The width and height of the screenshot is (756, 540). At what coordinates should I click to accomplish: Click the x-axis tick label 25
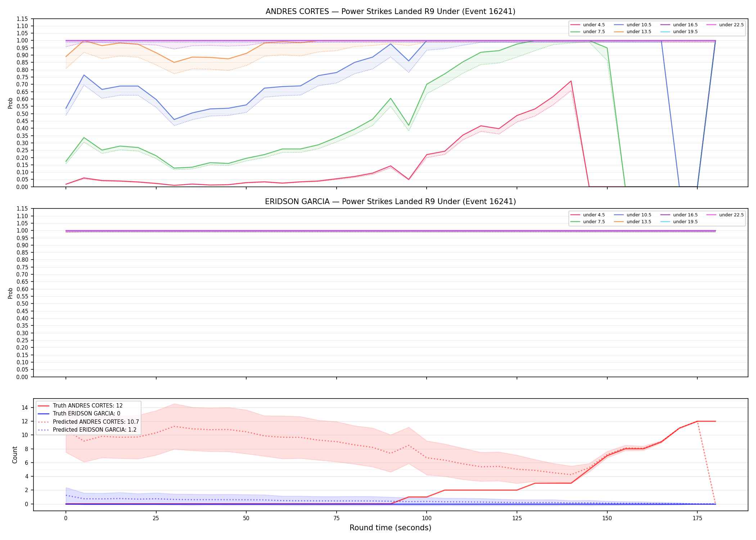point(156,518)
